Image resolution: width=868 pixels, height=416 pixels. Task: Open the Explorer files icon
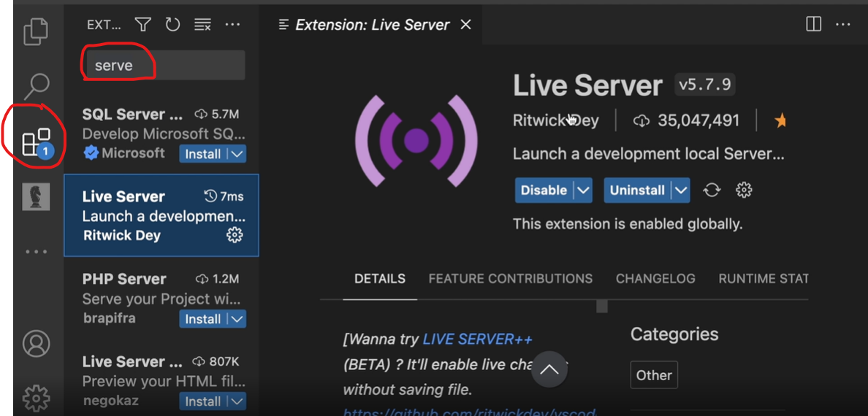[x=36, y=32]
